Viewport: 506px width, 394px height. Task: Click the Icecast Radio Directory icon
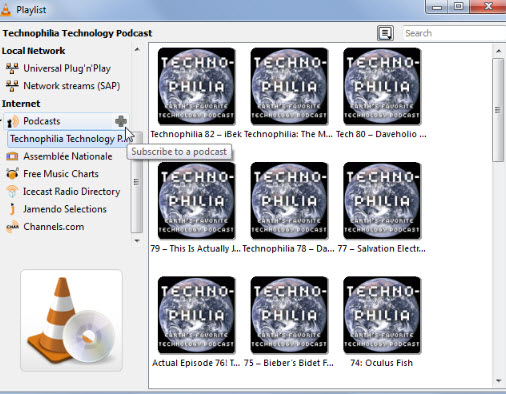click(12, 192)
